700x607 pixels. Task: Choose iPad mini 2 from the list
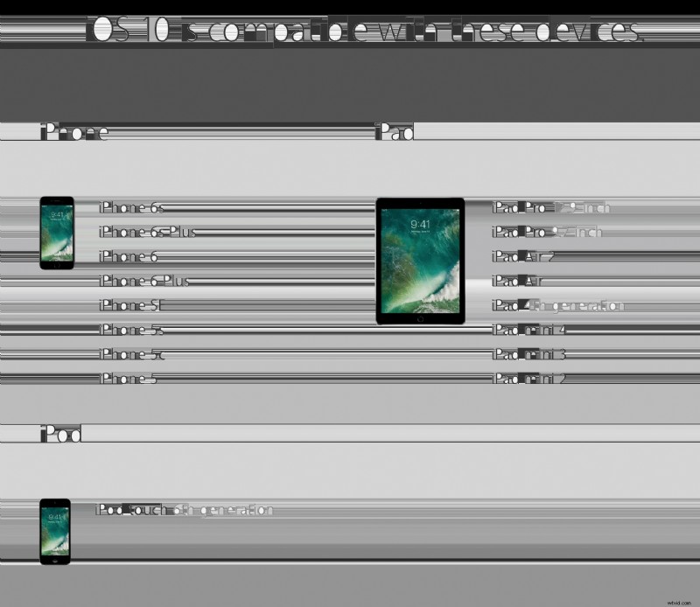point(530,379)
